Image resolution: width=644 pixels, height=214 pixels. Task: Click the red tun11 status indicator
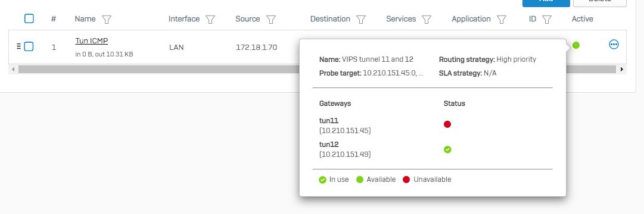(x=447, y=124)
